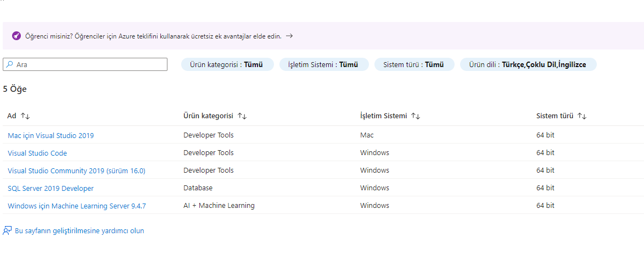
Task: Select Windows cell in SQL Server row
Action: (x=374, y=188)
